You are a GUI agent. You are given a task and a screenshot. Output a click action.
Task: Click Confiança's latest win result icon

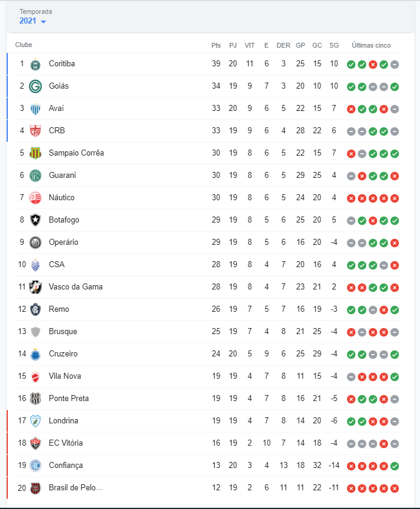395,466
